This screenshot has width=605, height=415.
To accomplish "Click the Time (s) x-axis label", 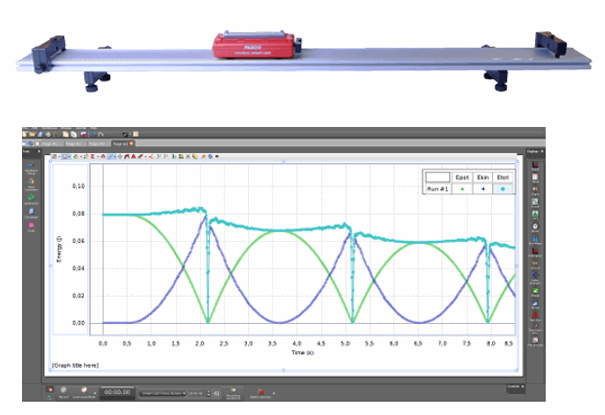I will coord(305,353).
